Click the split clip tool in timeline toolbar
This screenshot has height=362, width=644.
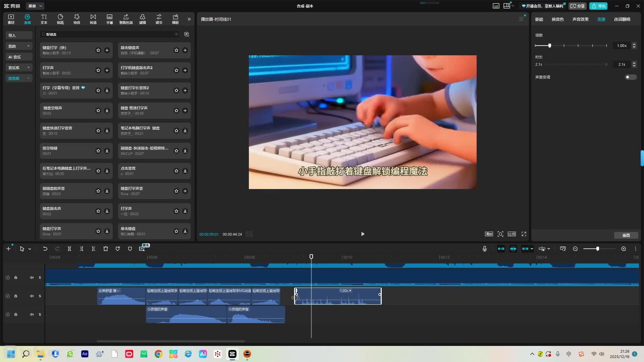(69, 249)
